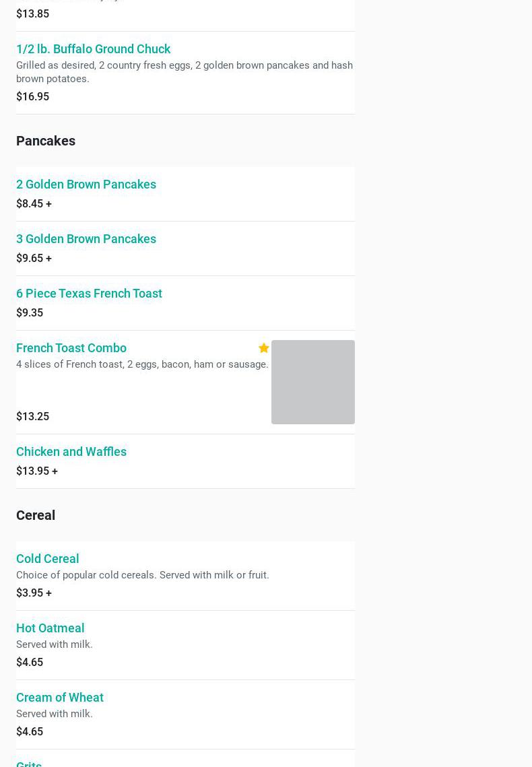Click the $8.45 + price for 2 pancakes
Viewport: 532px width, 767px height.
[34, 203]
